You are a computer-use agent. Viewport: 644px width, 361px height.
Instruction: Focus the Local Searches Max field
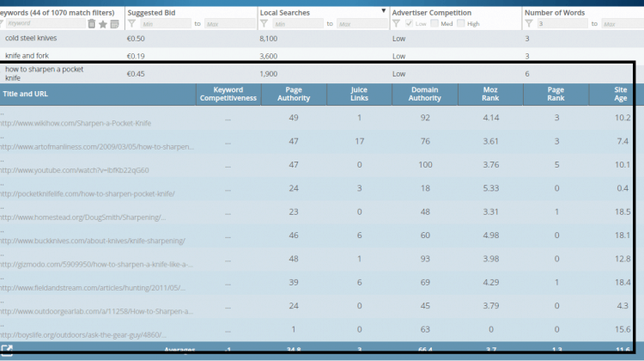point(362,24)
